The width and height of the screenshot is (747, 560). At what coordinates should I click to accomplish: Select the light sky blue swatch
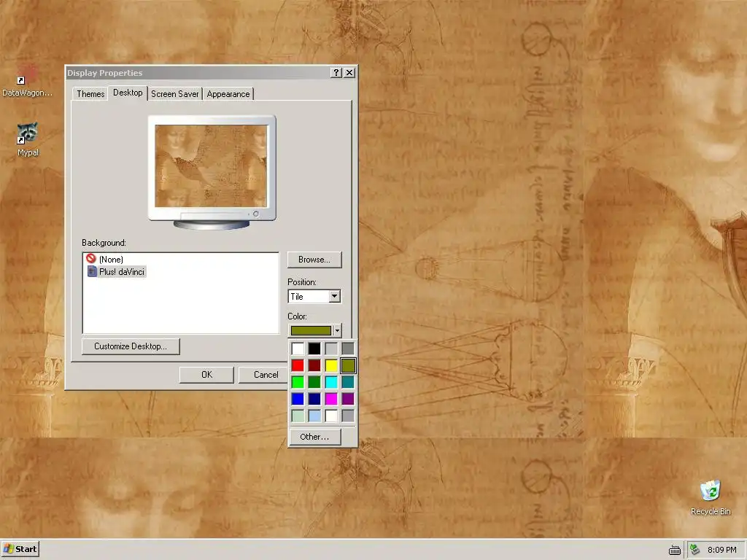tap(314, 416)
